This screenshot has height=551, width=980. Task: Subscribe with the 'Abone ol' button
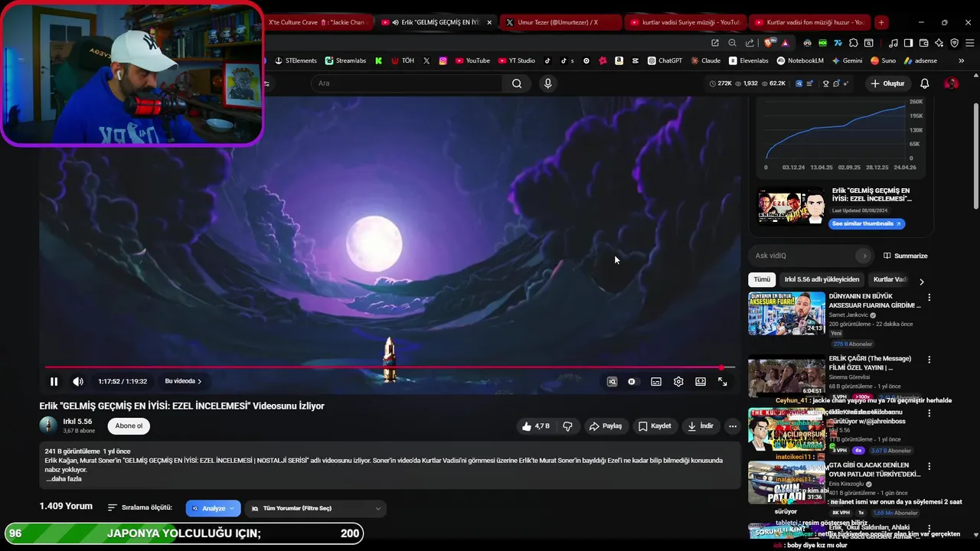129,426
